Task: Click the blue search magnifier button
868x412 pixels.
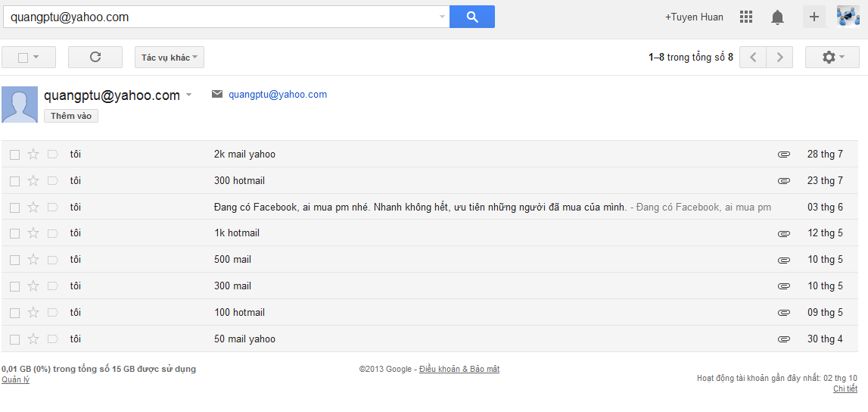Action: click(472, 17)
